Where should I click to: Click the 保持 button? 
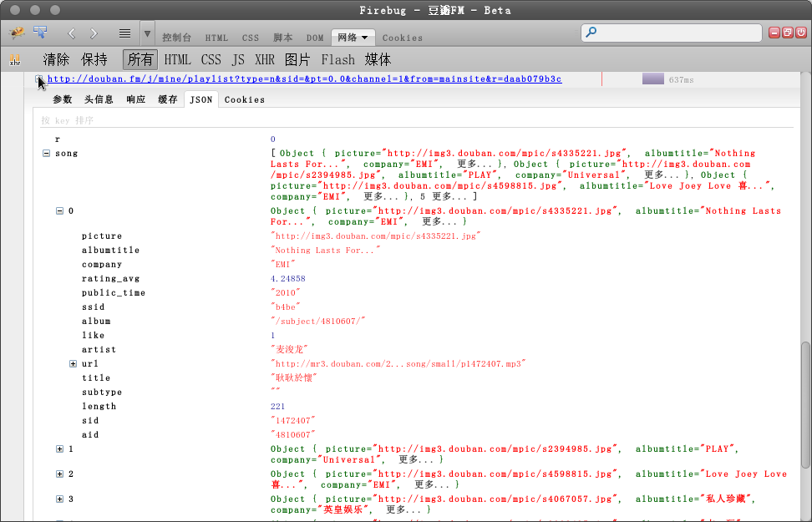click(94, 59)
